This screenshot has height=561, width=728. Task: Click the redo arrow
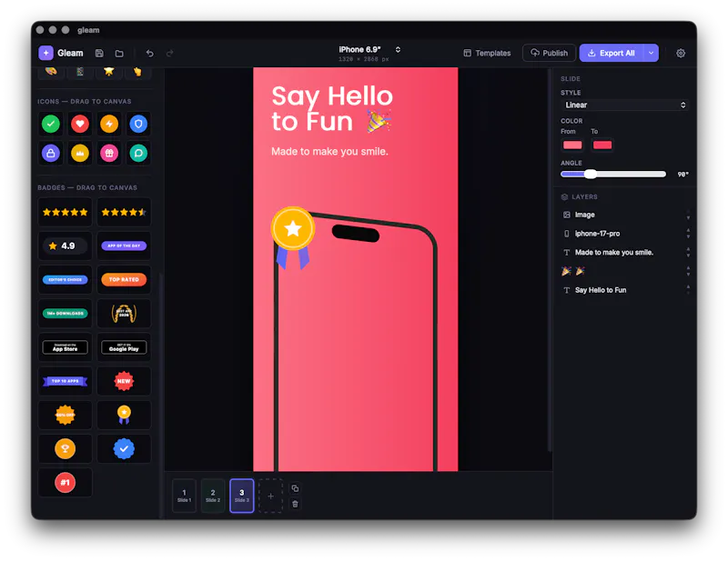coord(169,54)
